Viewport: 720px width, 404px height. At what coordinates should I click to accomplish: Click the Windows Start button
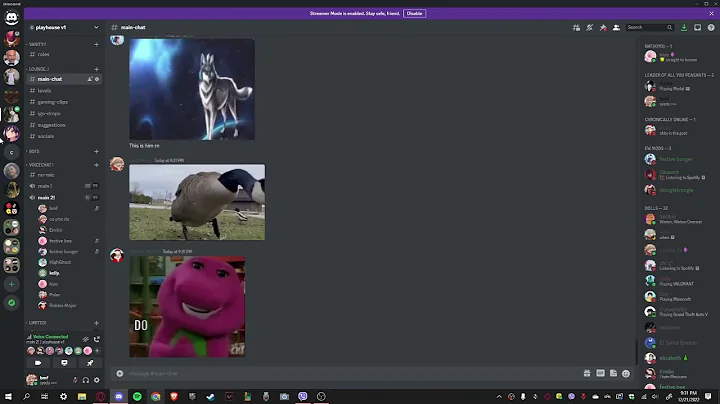click(x=8, y=396)
